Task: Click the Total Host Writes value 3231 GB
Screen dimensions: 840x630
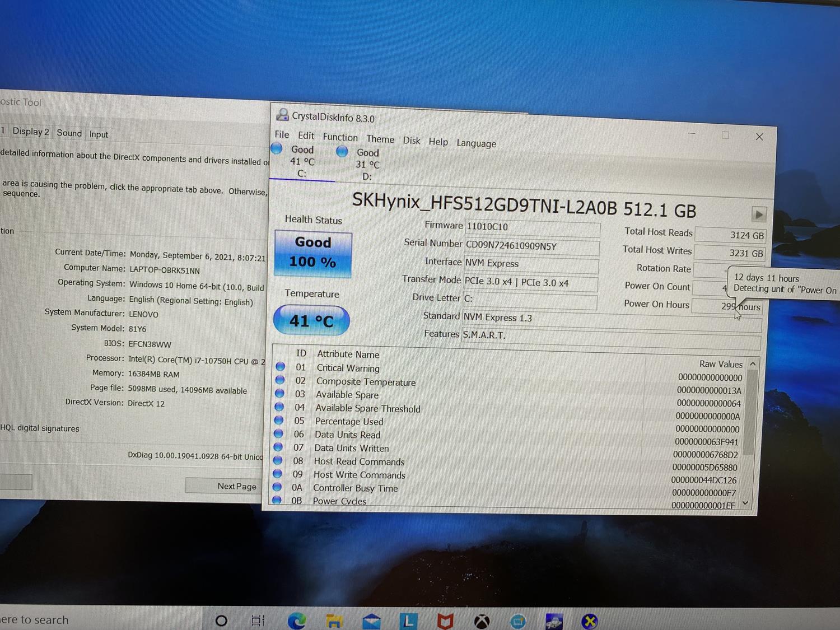Action: click(730, 253)
